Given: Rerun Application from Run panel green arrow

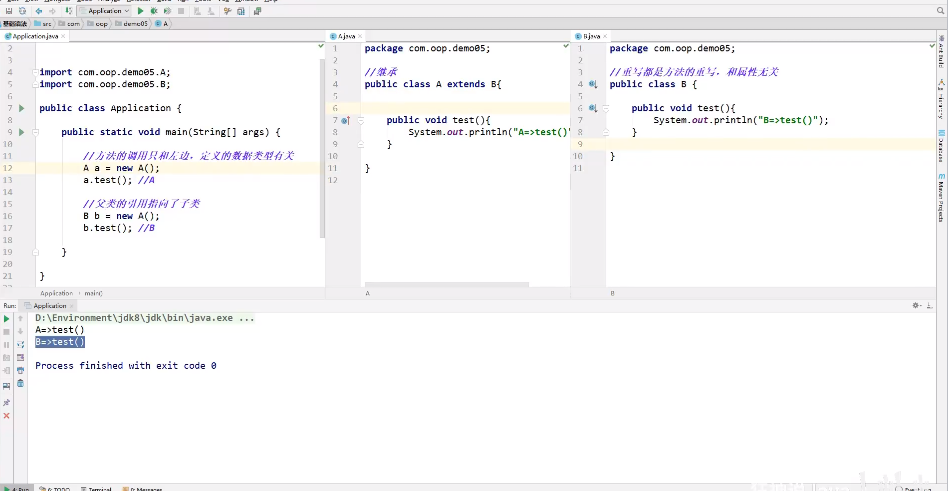Looking at the screenshot, I should (7, 319).
